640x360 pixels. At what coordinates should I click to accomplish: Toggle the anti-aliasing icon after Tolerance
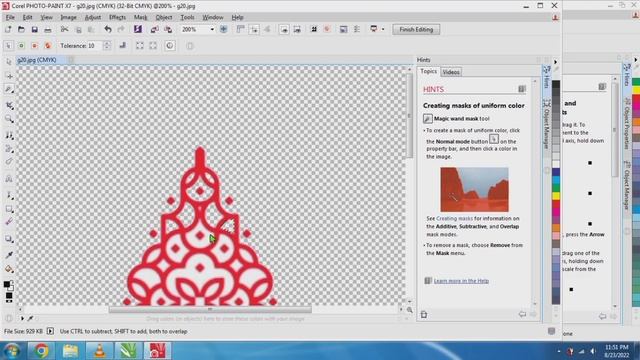coord(122,46)
